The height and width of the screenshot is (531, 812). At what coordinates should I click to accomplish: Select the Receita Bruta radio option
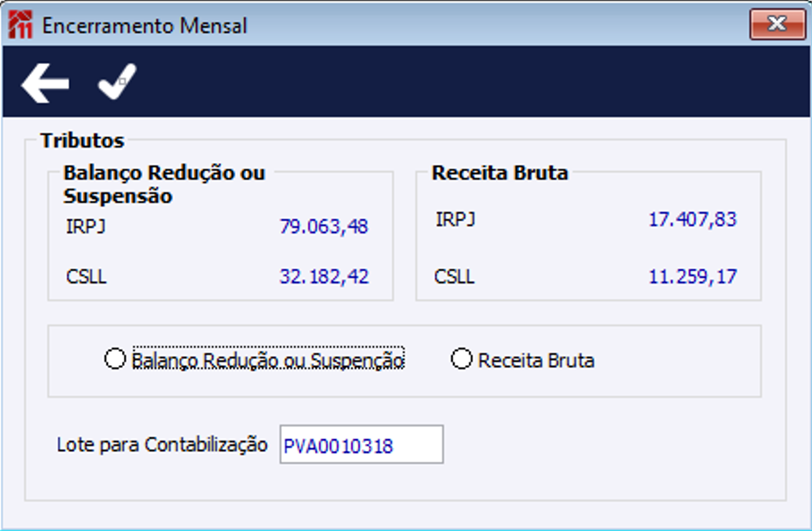tap(462, 359)
